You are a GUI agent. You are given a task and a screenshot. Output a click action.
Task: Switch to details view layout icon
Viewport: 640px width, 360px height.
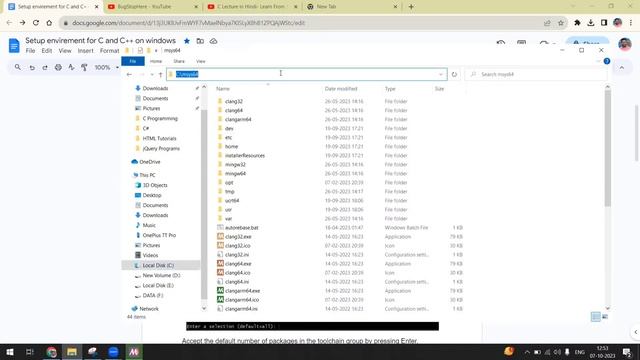pyautogui.click(x=596, y=317)
